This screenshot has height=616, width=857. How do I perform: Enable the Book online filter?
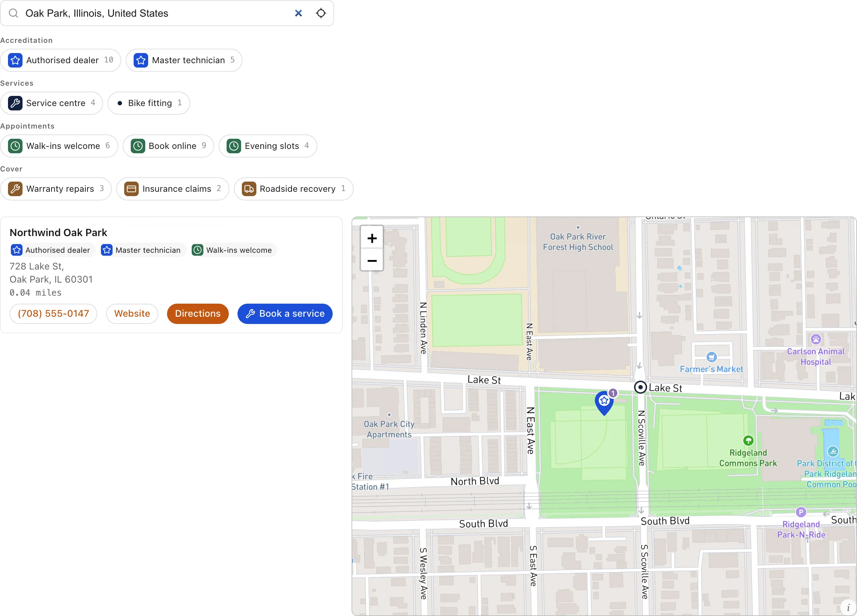(168, 146)
